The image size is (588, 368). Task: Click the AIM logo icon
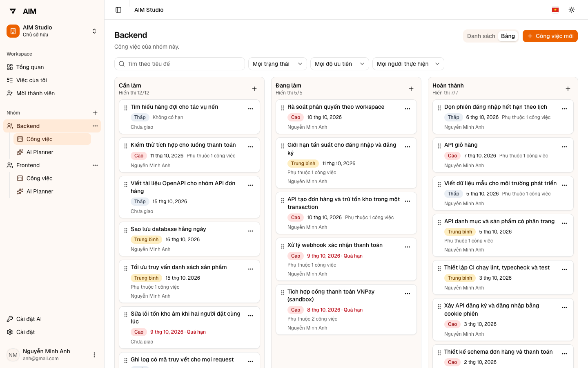coord(13,11)
